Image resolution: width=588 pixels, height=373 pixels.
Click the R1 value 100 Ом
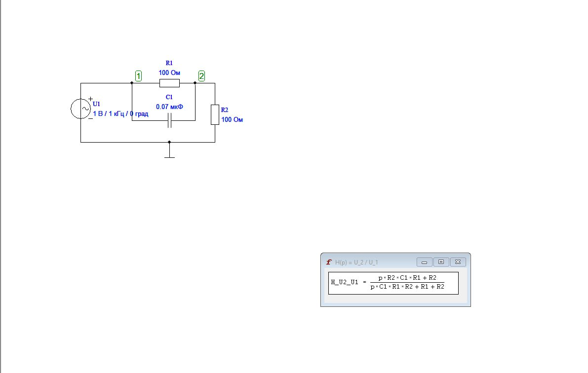click(169, 73)
